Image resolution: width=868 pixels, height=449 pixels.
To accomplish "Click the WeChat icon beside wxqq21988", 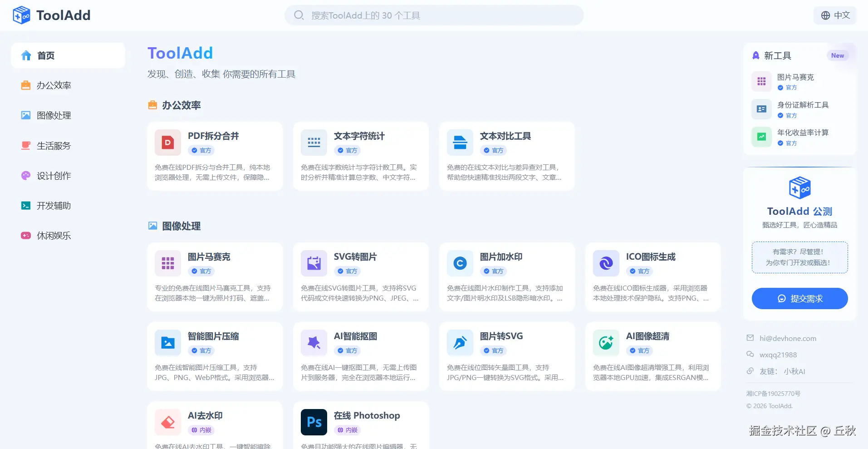I will coord(750,354).
